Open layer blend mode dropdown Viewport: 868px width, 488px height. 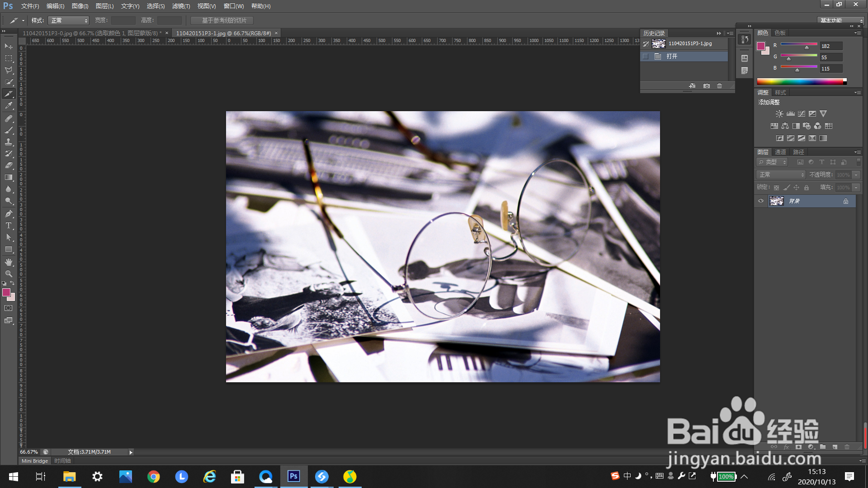point(781,175)
